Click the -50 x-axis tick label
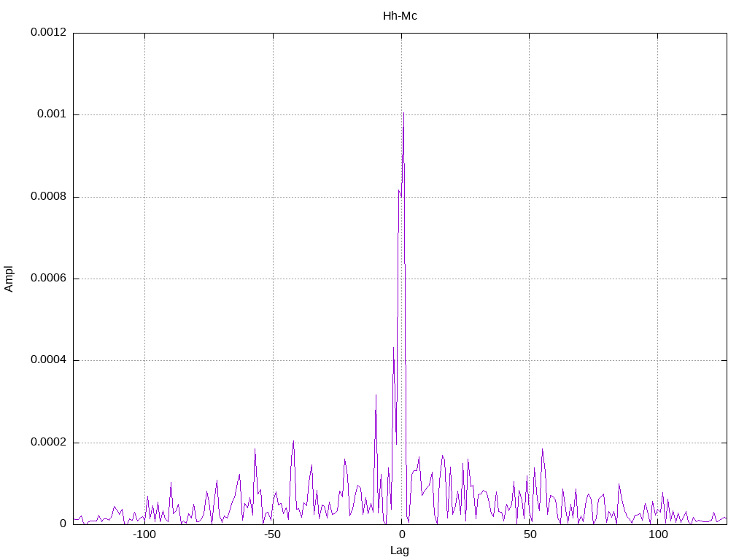Screen dimensions: 747x560 click(x=273, y=534)
